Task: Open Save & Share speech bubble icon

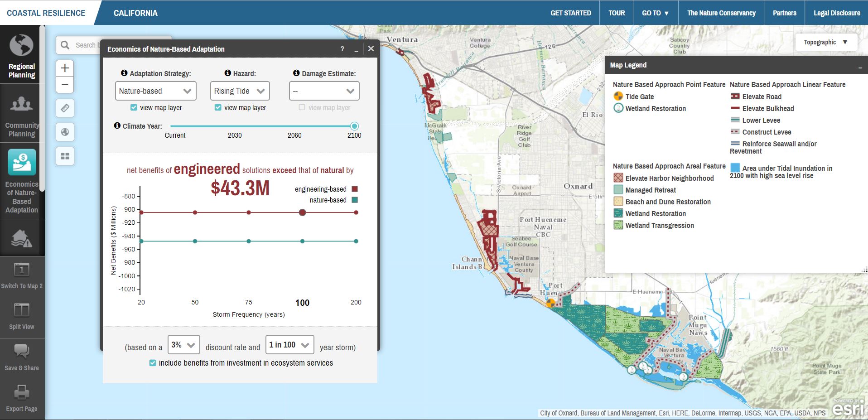Action: (x=21, y=352)
